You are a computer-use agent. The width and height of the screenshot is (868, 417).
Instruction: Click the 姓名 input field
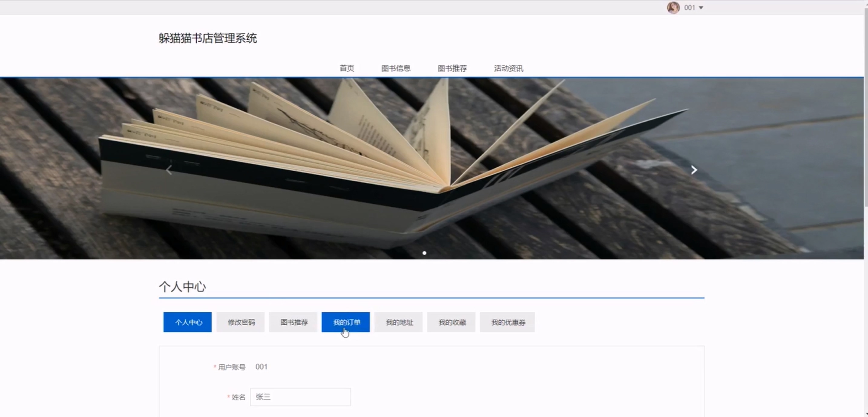300,397
